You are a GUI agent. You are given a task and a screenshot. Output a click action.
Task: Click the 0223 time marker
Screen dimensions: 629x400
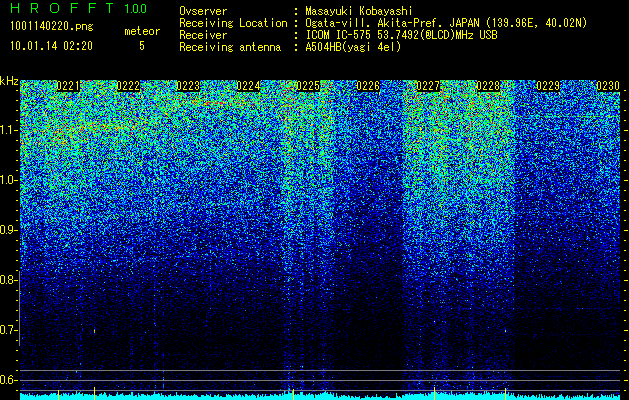coord(188,86)
